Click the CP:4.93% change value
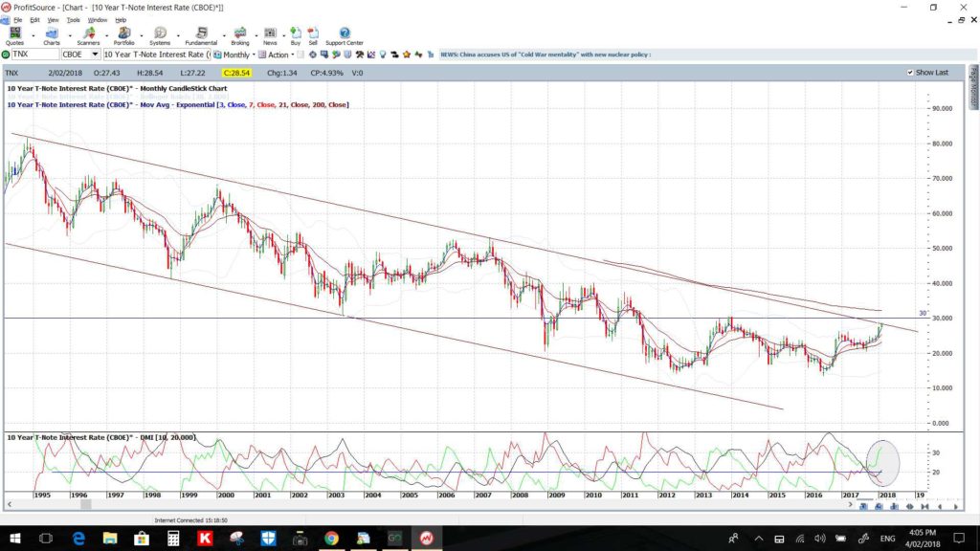 point(327,73)
